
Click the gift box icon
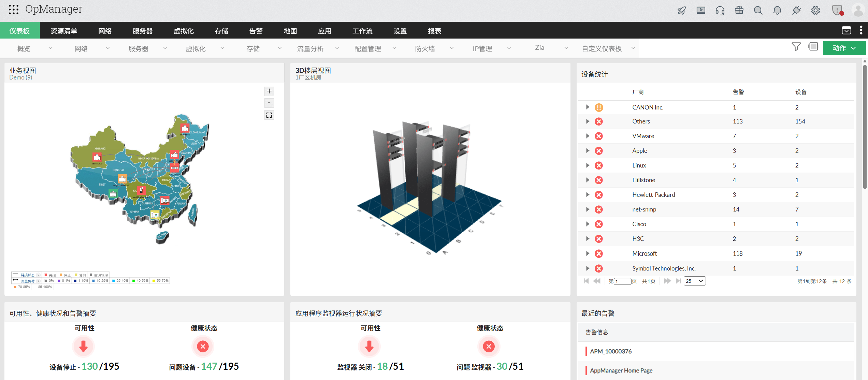(739, 10)
